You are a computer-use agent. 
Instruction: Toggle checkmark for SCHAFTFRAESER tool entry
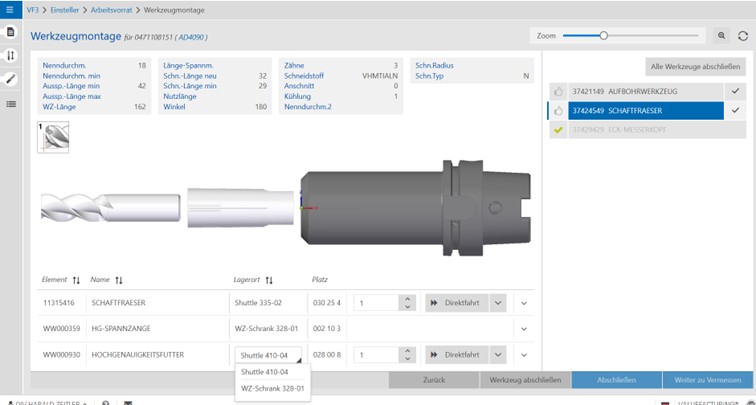click(x=735, y=111)
